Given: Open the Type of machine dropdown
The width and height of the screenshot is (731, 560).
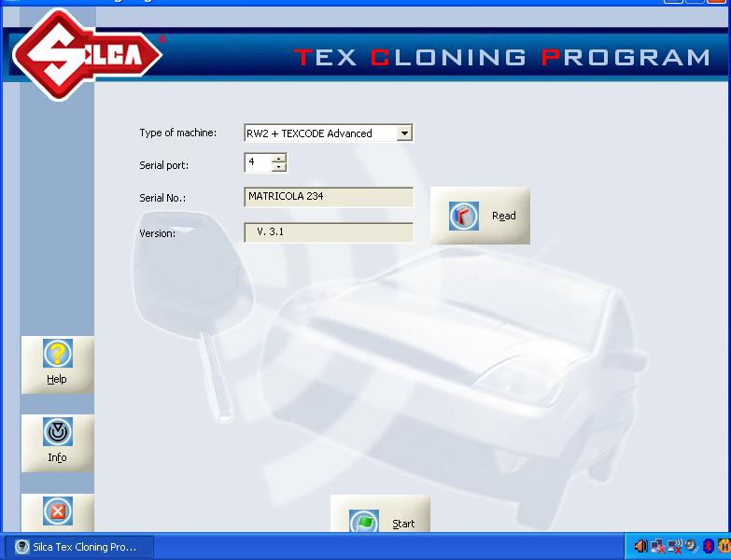Looking at the screenshot, I should click(404, 133).
